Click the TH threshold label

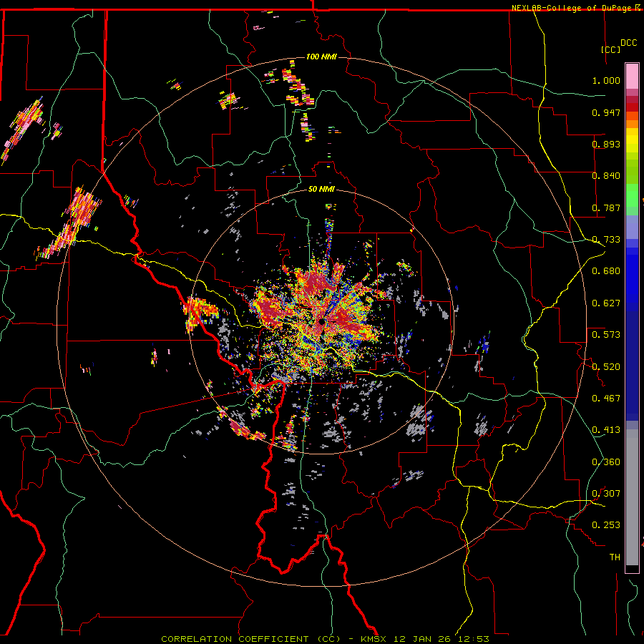click(615, 557)
